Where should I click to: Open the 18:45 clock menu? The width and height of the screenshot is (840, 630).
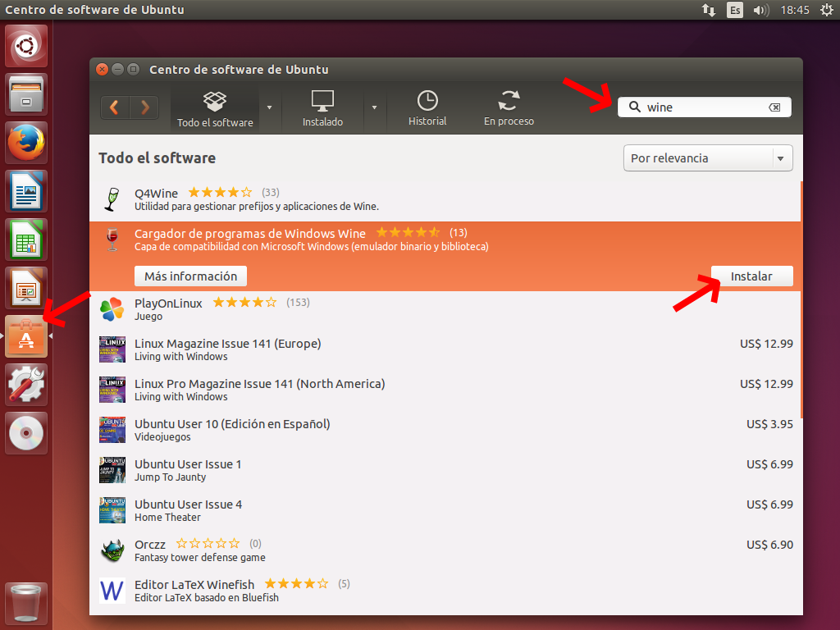tap(794, 10)
